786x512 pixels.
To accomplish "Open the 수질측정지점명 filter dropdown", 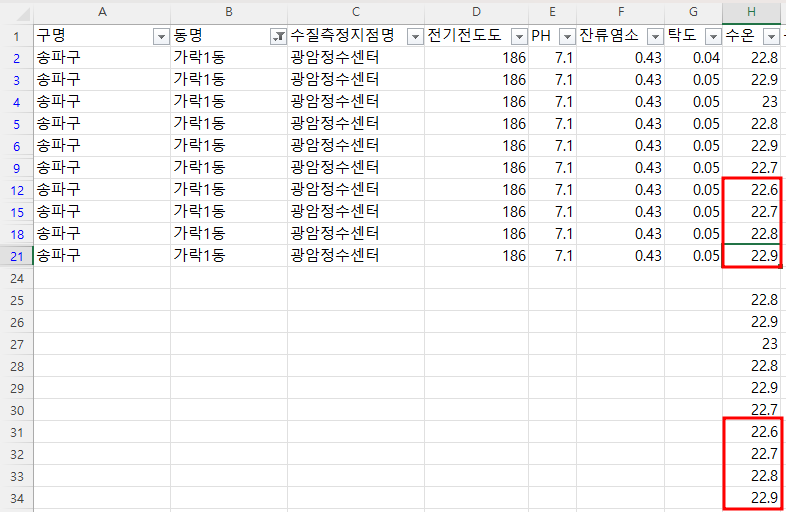I will [x=415, y=37].
